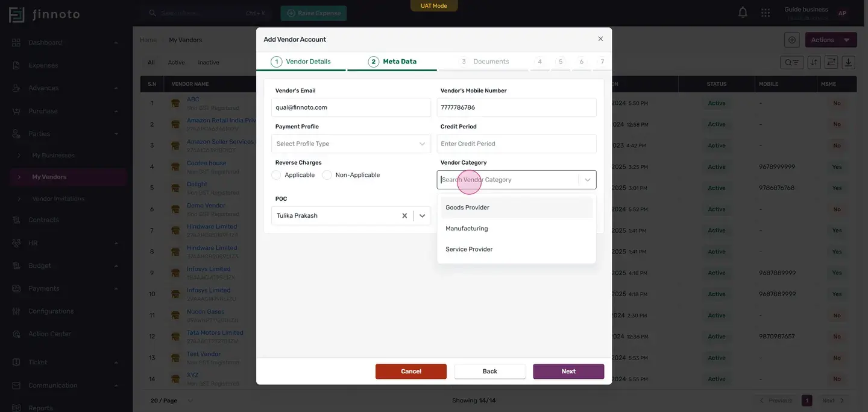
Task: Open Expenses in the sidebar
Action: [43, 65]
